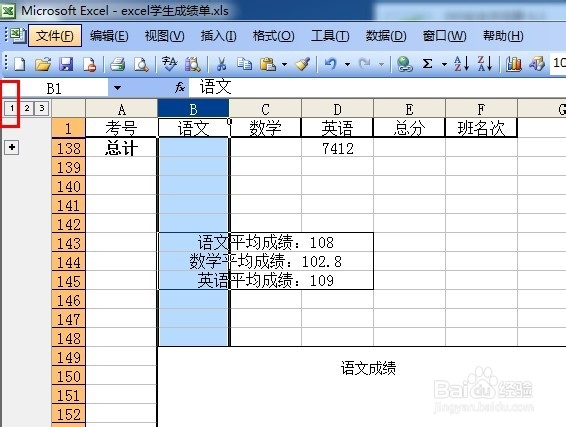Open the 插入(I) menu

(218, 36)
